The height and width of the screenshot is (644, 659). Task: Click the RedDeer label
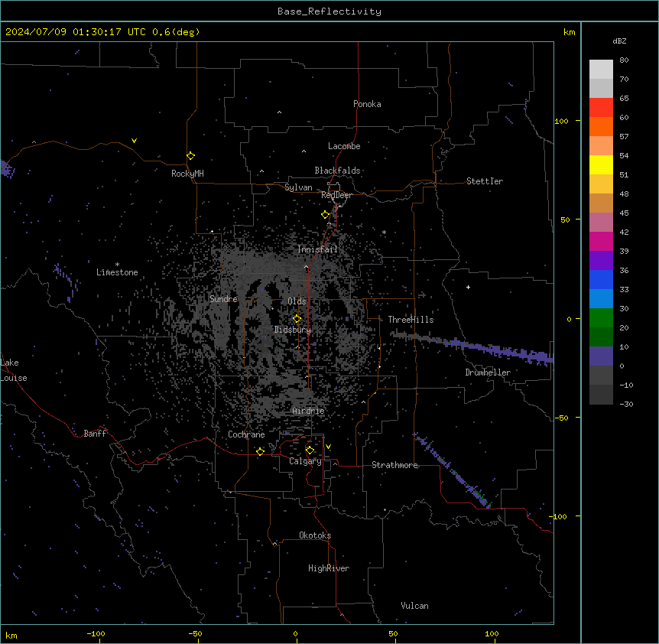tap(336, 195)
